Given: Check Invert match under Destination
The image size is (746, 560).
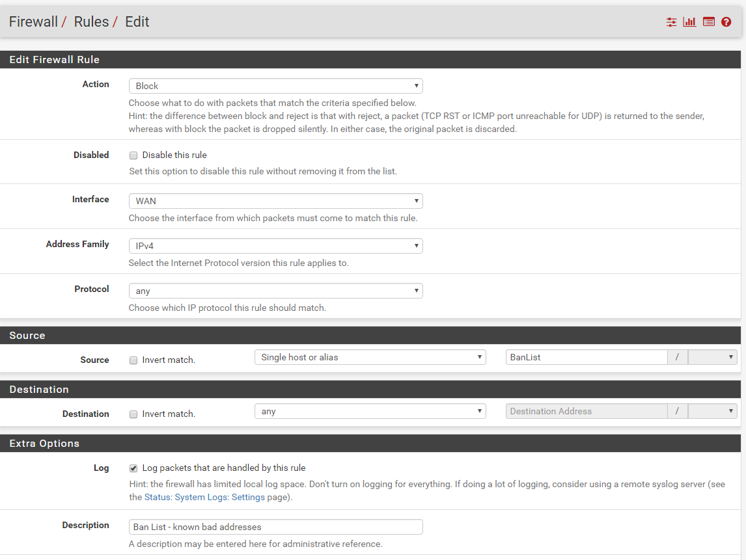Looking at the screenshot, I should click(133, 414).
